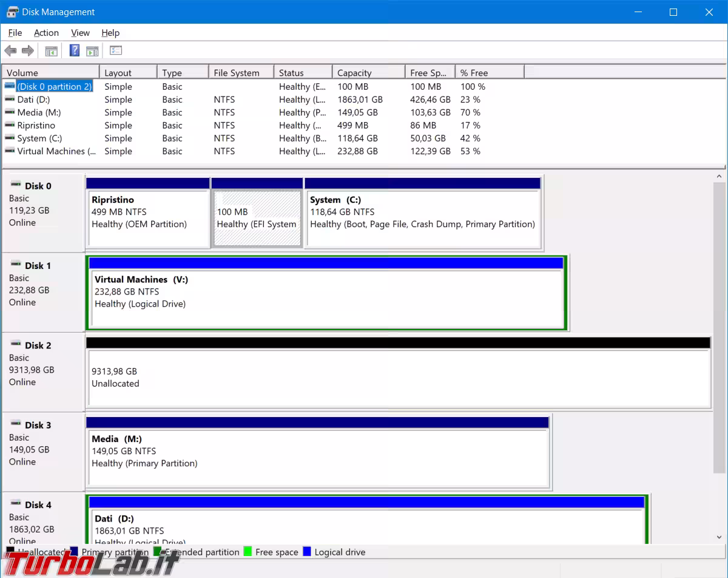The width and height of the screenshot is (728, 578).
Task: Select the System (C:) partition block
Action: 422,219
